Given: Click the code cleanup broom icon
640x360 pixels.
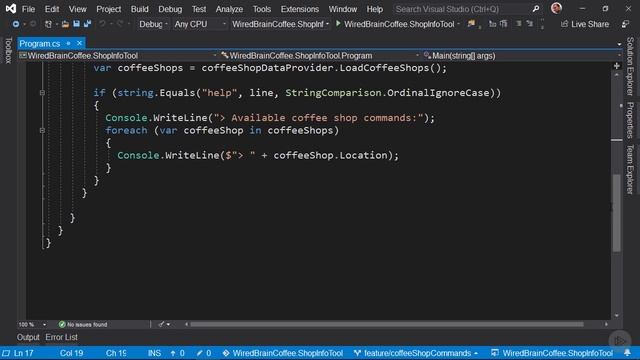Looking at the screenshot, I should [162, 324].
